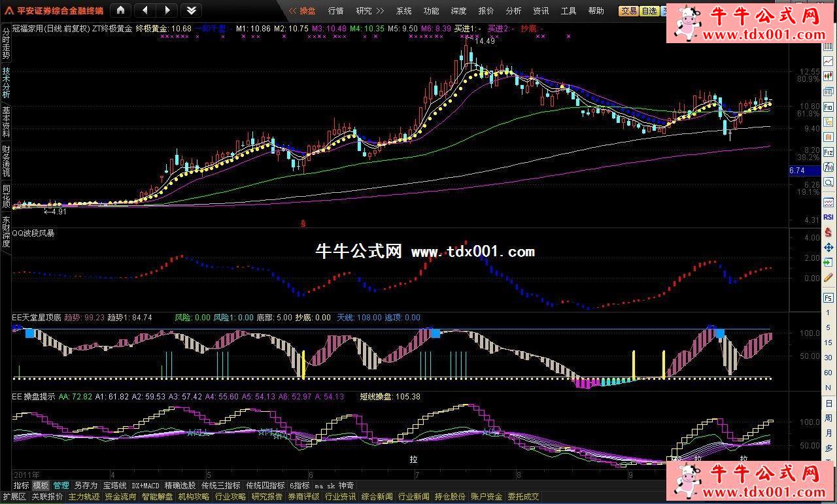The image size is (837, 504).
Task: Expand the double-chevron dropdown in top toolbar
Action: point(190,10)
